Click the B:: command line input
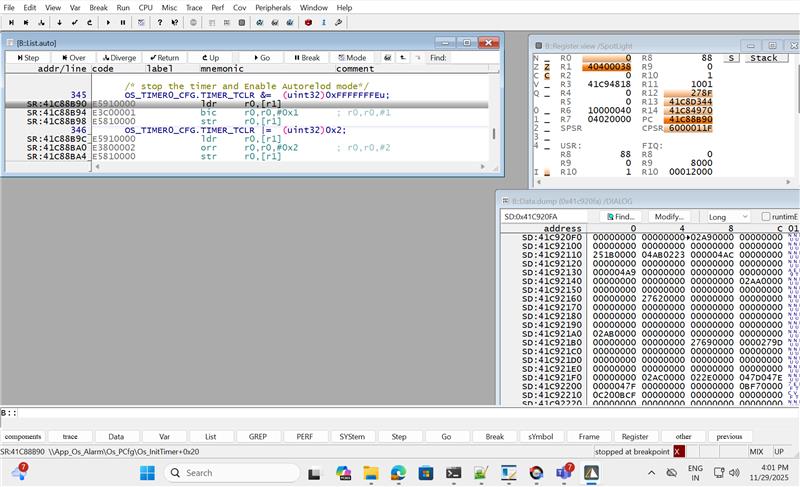This screenshot has height=487, width=800. pyautogui.click(x=408, y=413)
